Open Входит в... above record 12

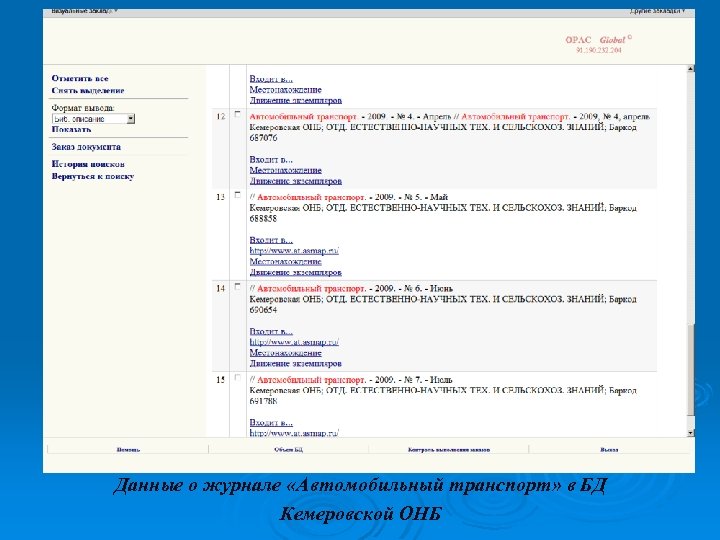click(271, 79)
